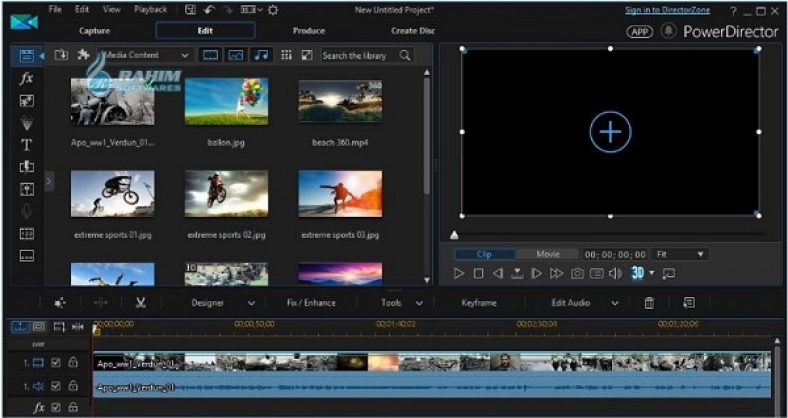Toggle the fx track enable checkbox
The height and width of the screenshot is (418, 788).
56,408
